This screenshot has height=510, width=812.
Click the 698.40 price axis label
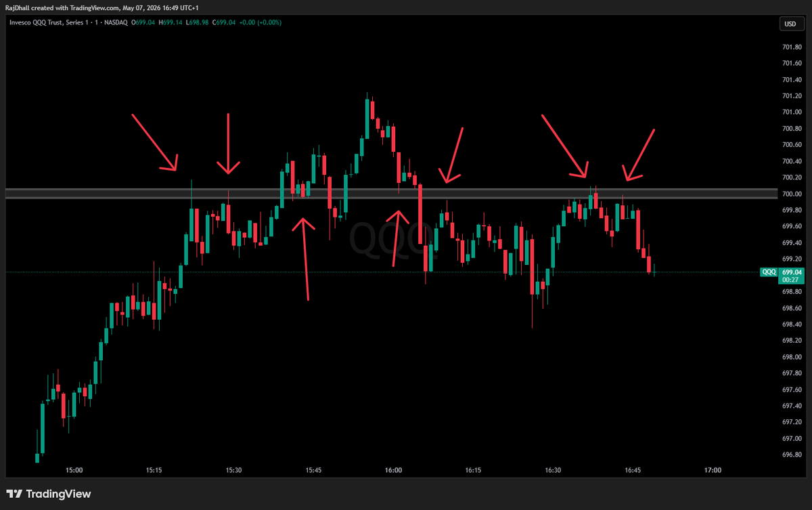point(792,324)
